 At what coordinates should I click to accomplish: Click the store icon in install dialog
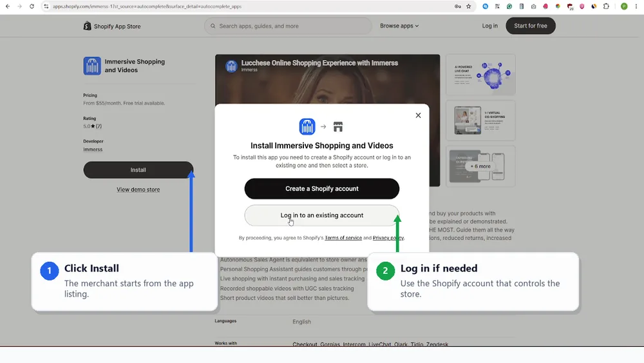point(338,126)
